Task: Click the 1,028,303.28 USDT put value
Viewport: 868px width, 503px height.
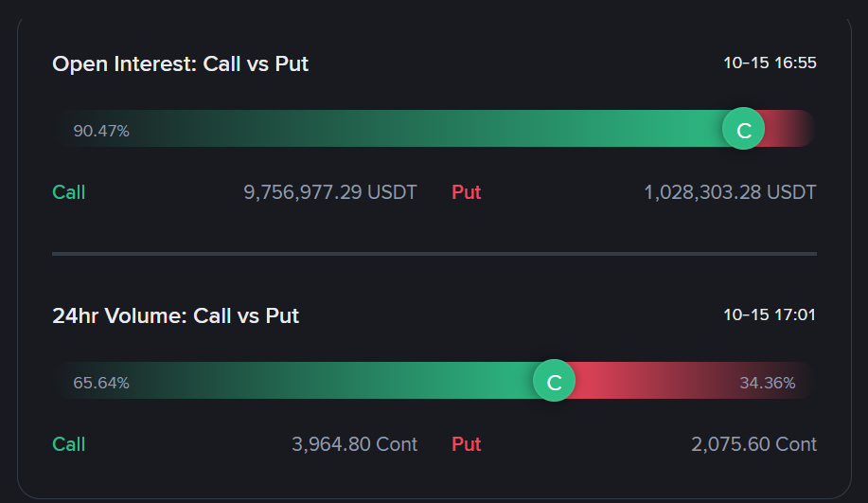Action: click(730, 192)
